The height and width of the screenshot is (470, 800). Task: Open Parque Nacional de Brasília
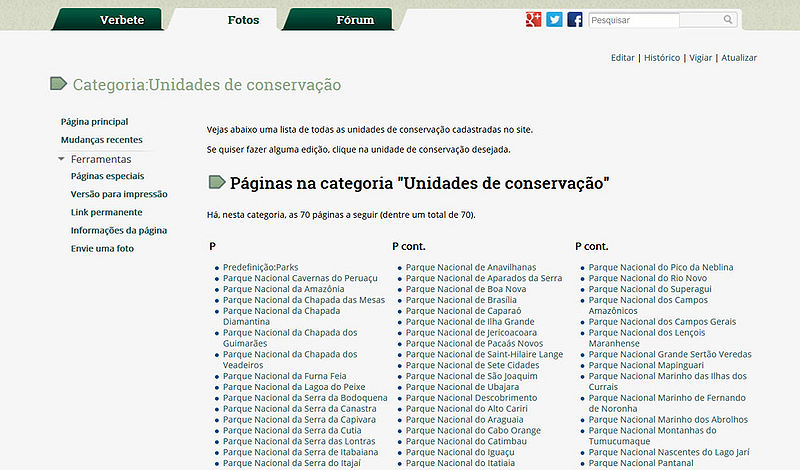pyautogui.click(x=461, y=300)
